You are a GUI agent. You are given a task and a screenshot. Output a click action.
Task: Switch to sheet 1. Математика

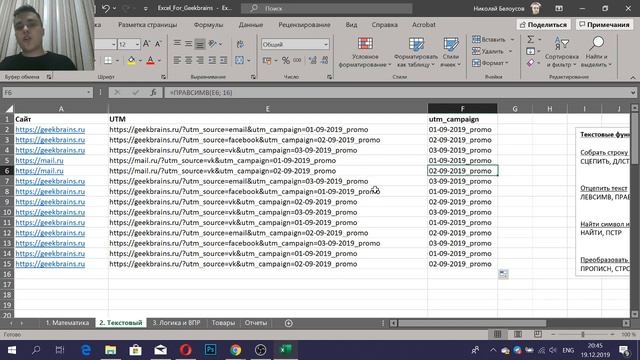tap(67, 323)
